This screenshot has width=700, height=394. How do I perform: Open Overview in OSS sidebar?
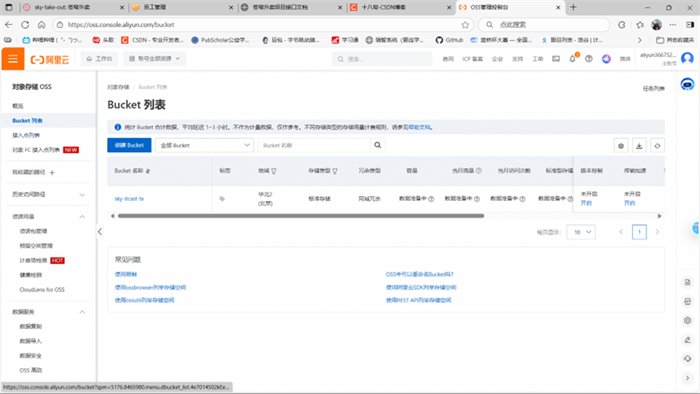(18, 106)
